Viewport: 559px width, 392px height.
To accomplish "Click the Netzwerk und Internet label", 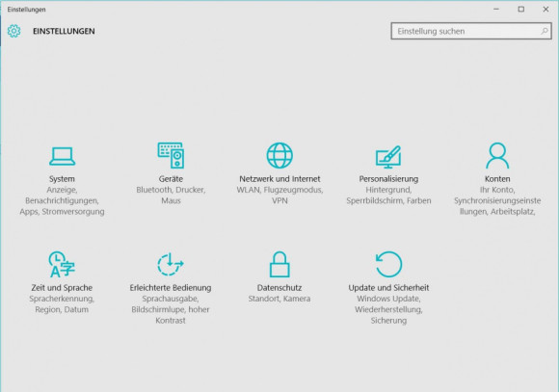I will click(x=279, y=179).
